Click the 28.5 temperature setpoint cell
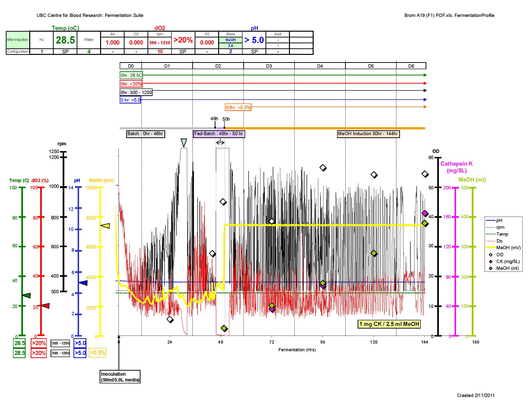This screenshot has height=411, width=532. 65,40
